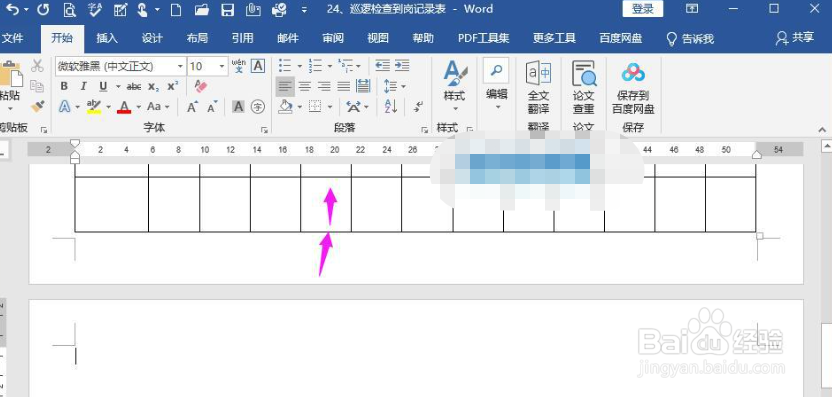Screen dimensions: 832x397
Task: Clear all formatting with eraser icon
Action: tap(201, 86)
